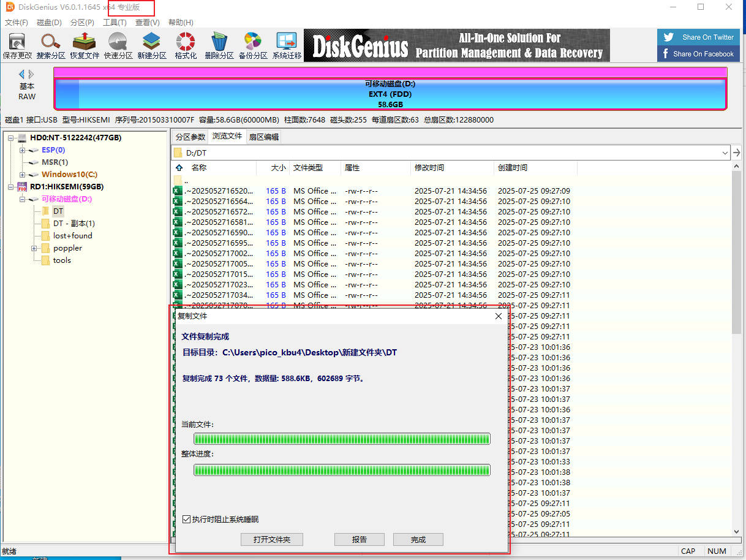Click the DT - 副本(1) folder icon

[45, 224]
